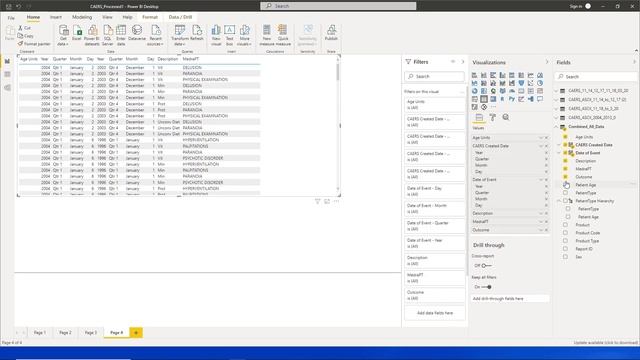This screenshot has width=640, height=360.
Task: Switch to the Insert ribbon tab
Action: pos(56,17)
